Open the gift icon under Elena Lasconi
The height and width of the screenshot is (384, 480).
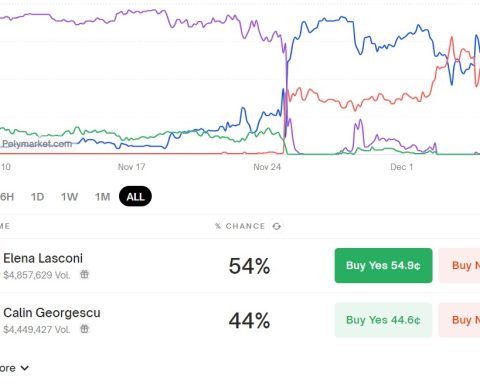pos(85,274)
